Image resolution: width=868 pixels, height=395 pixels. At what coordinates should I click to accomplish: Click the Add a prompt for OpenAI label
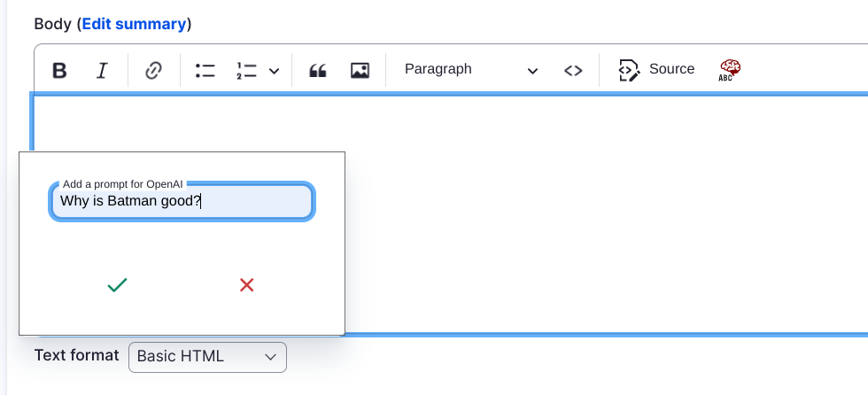122,184
